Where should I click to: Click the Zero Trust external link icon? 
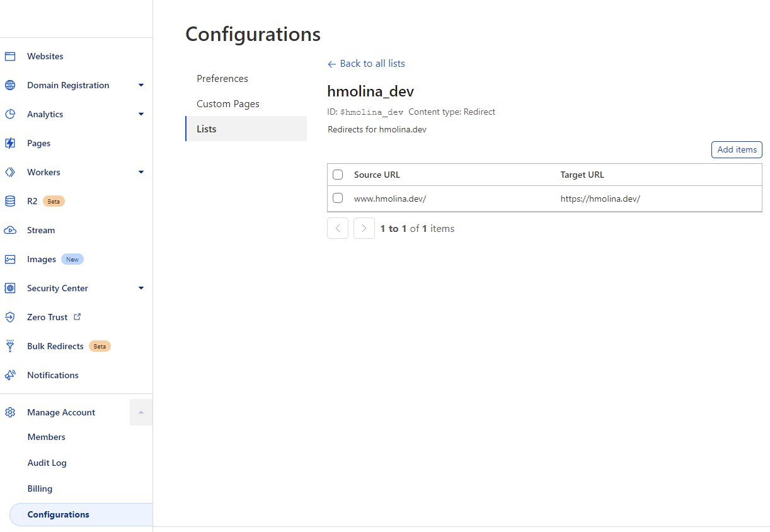(x=78, y=316)
